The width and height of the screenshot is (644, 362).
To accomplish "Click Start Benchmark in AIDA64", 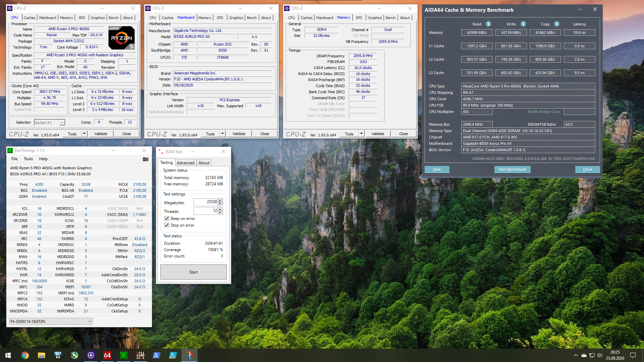I will 512,169.
